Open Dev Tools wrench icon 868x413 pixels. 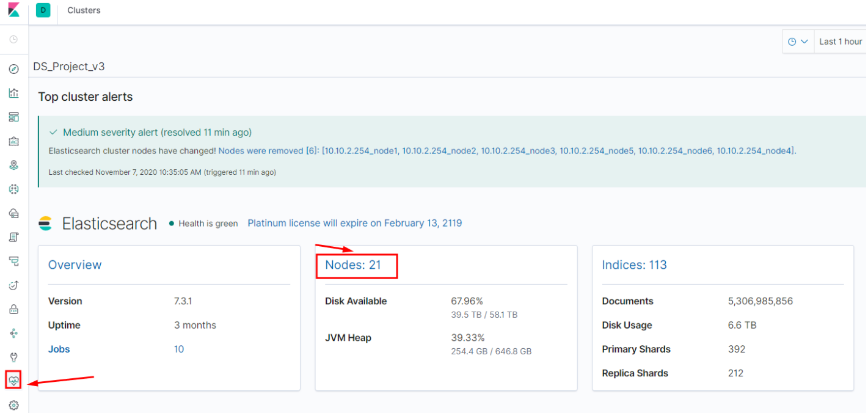point(13,357)
